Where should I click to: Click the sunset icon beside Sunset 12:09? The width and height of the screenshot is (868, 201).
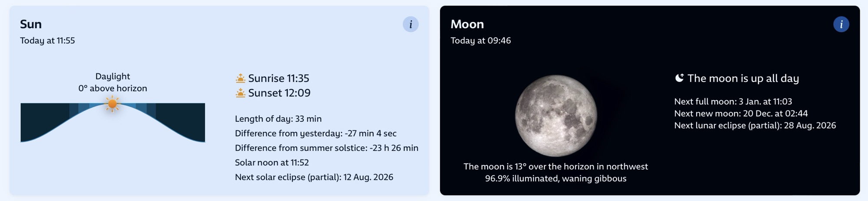240,93
